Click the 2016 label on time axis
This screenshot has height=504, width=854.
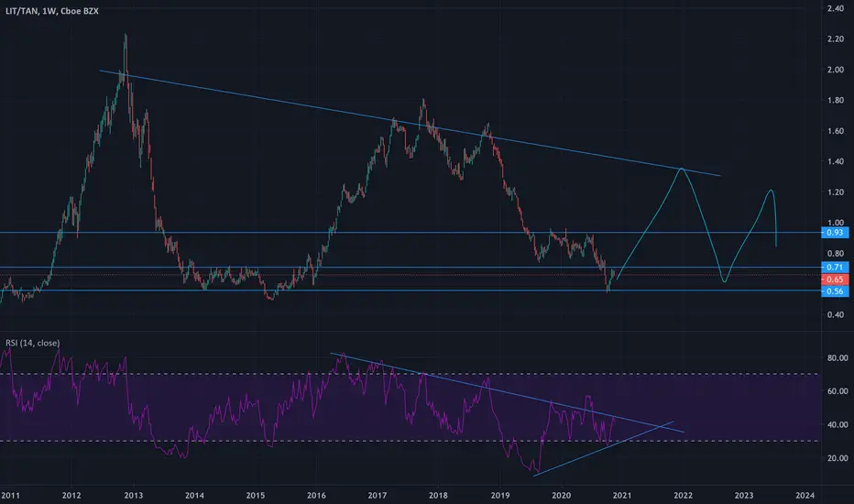pyautogui.click(x=316, y=495)
